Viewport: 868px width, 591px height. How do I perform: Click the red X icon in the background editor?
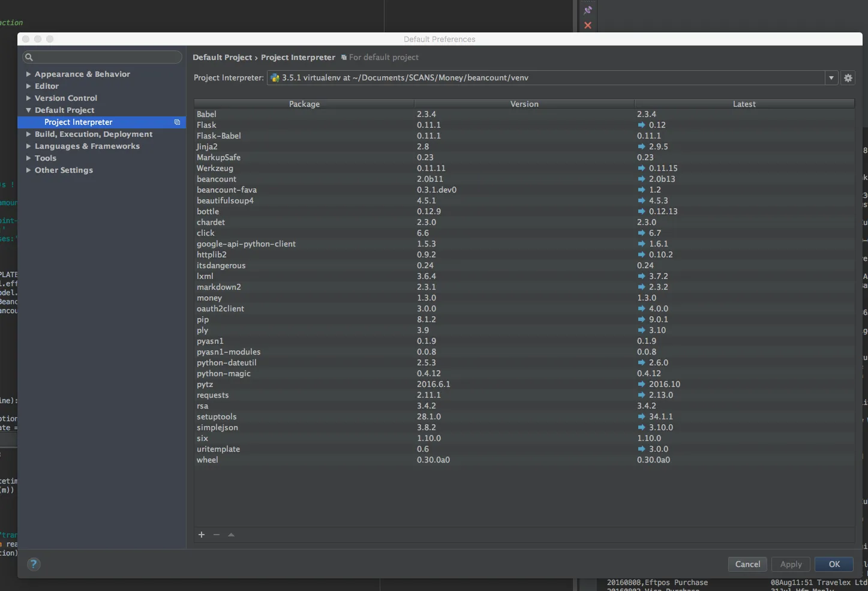pyautogui.click(x=588, y=25)
